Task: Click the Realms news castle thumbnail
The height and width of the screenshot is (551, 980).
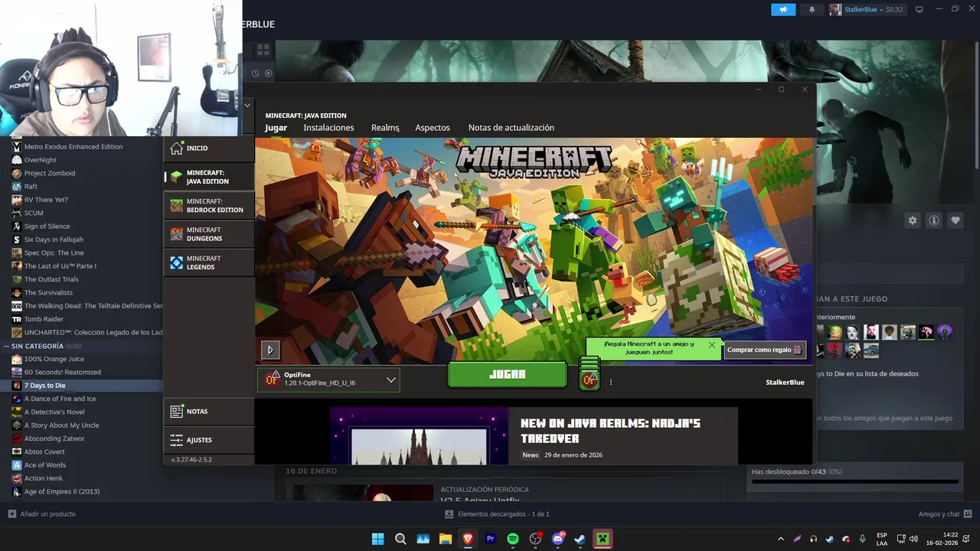Action: 419,436
